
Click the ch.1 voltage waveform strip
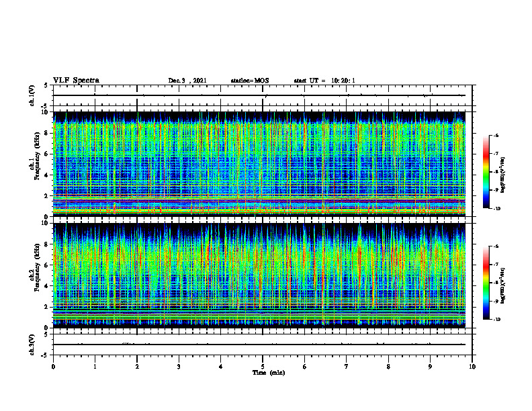263,95
